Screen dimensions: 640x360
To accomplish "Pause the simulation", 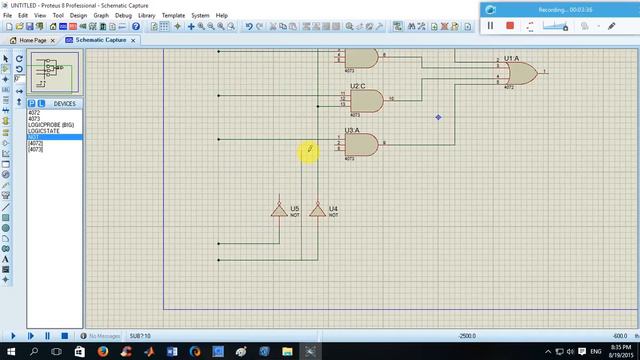I will coord(47,336).
